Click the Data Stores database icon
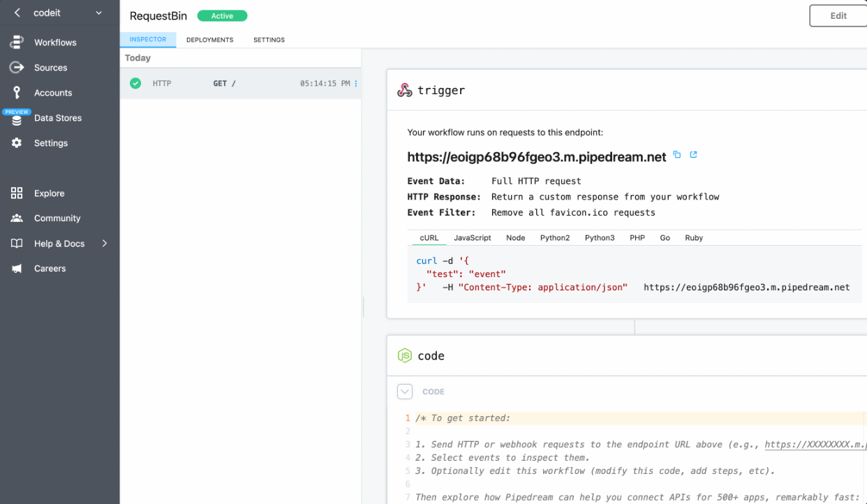 pos(17,119)
